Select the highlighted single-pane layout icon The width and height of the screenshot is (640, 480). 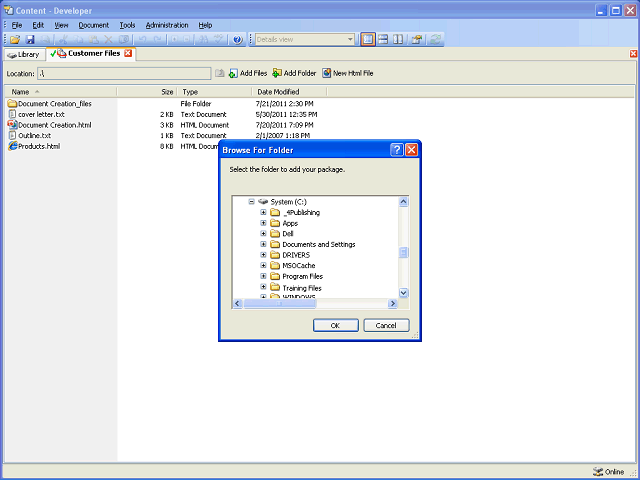pyautogui.click(x=368, y=40)
